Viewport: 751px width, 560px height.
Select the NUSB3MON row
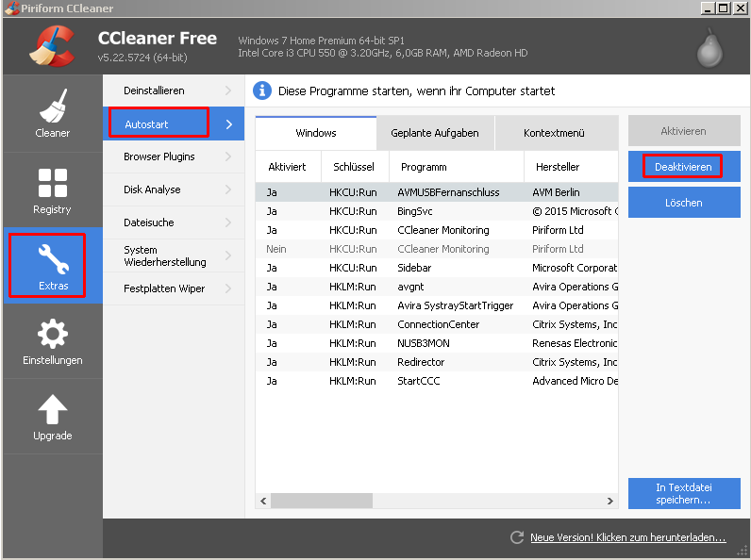[x=437, y=343]
